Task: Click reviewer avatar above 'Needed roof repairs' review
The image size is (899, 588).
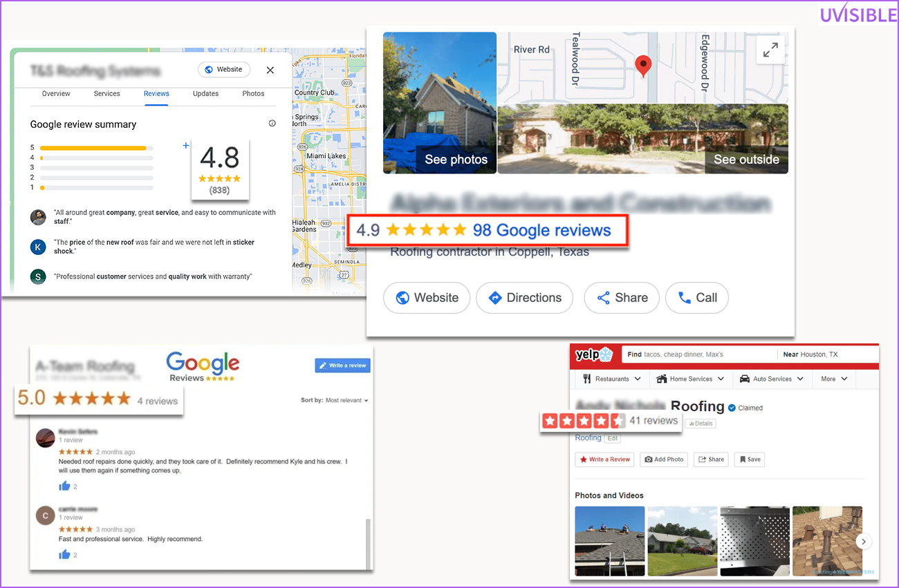Action: 45,437
